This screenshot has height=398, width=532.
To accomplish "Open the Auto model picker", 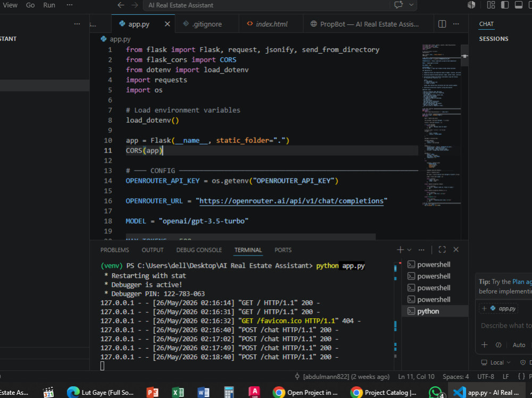I will pos(519,345).
